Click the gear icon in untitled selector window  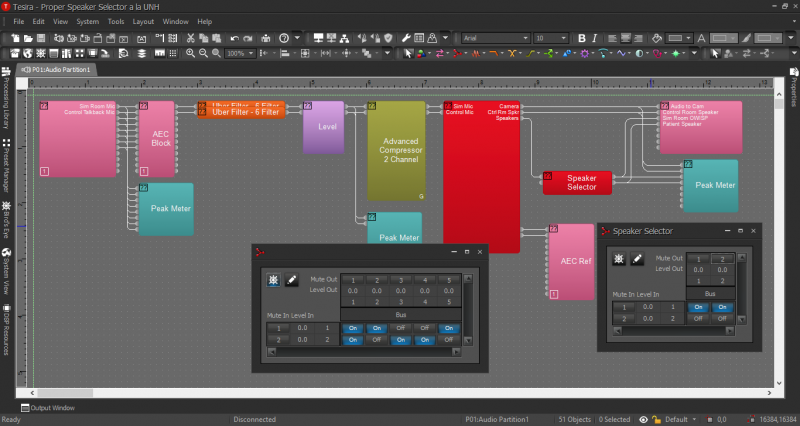coord(273,280)
